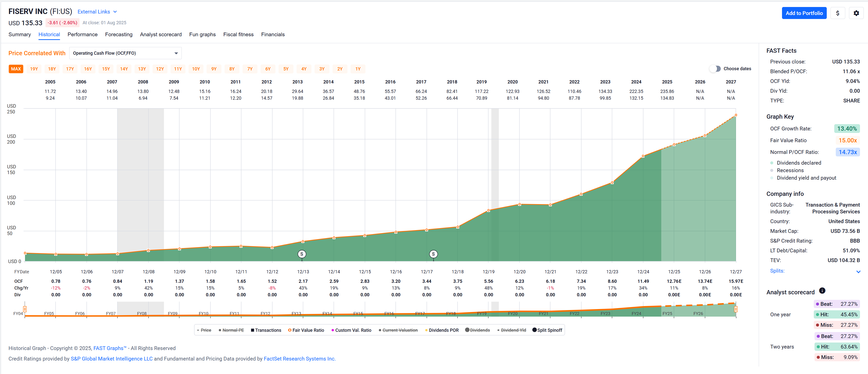This screenshot has width=868, height=374.
Task: Switch to the Forecasting tab
Action: coord(118,34)
